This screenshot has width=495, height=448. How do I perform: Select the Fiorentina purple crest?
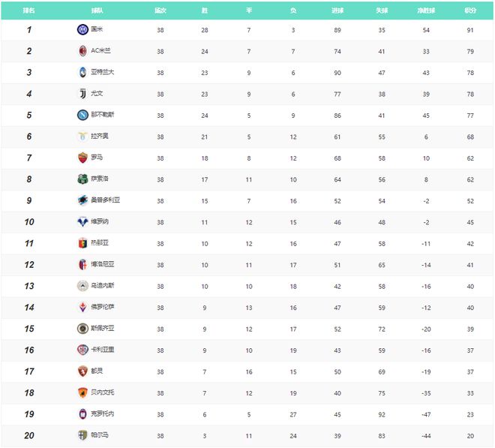(82, 307)
